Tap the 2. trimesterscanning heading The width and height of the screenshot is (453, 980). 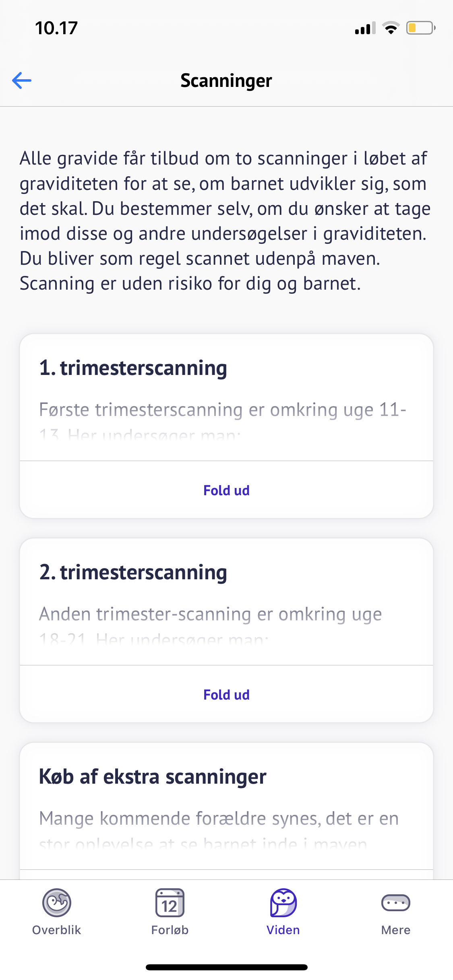[133, 572]
